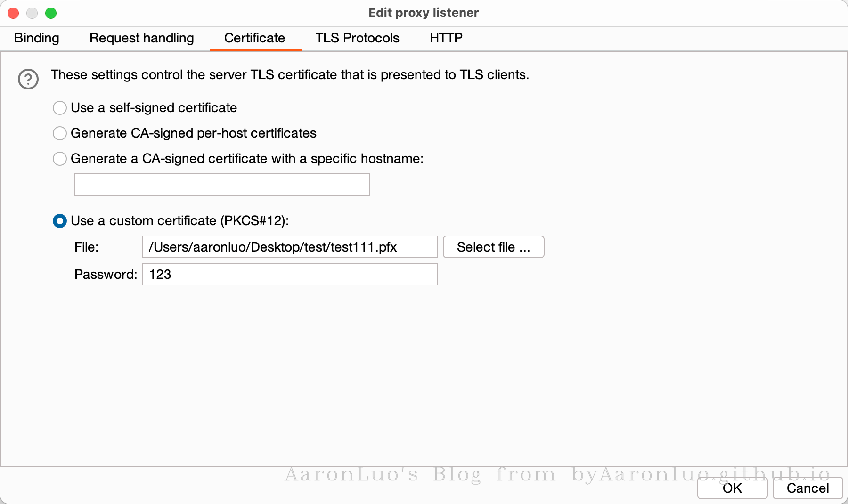Focus the specific hostname text field
848x504 pixels.
(222, 185)
